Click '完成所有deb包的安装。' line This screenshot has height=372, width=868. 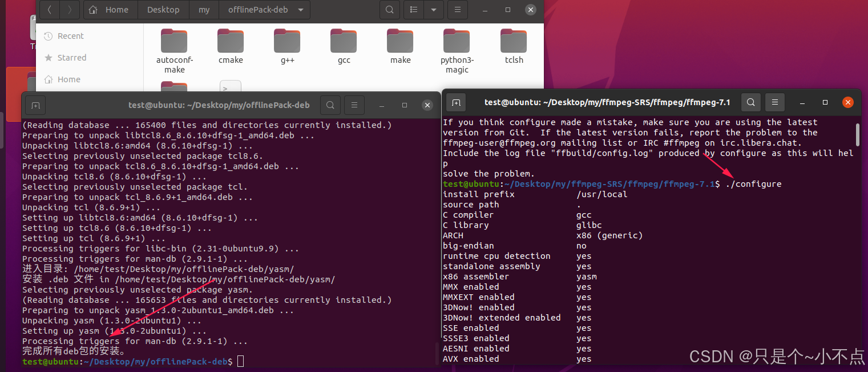coord(73,351)
